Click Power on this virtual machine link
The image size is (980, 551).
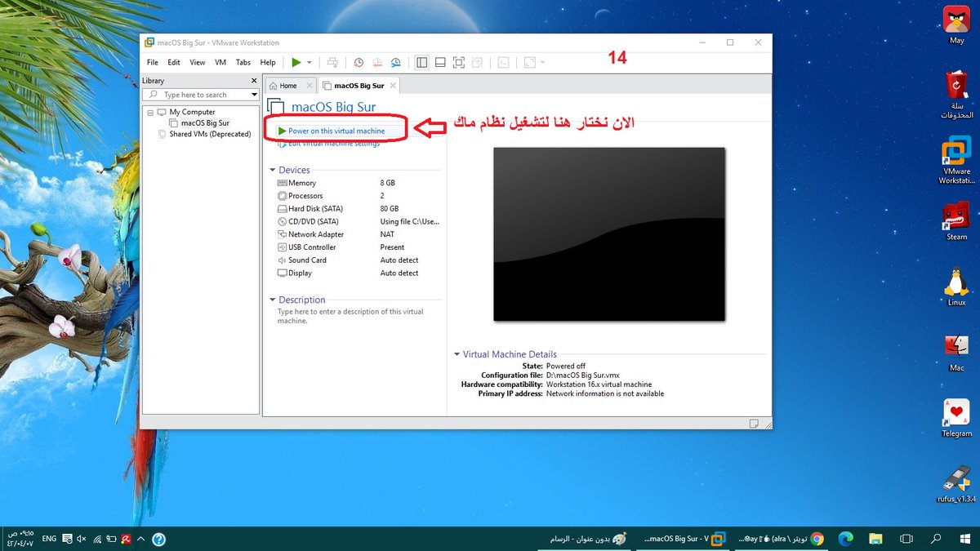pos(336,131)
